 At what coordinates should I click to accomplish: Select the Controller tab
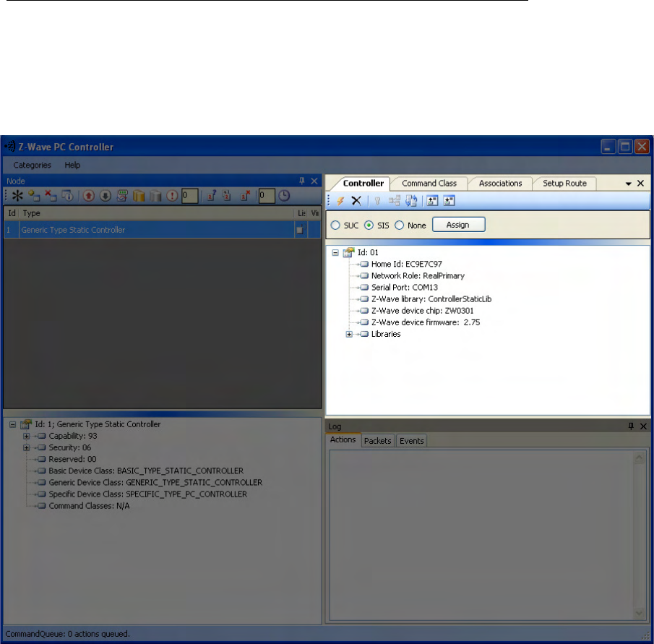(x=363, y=183)
